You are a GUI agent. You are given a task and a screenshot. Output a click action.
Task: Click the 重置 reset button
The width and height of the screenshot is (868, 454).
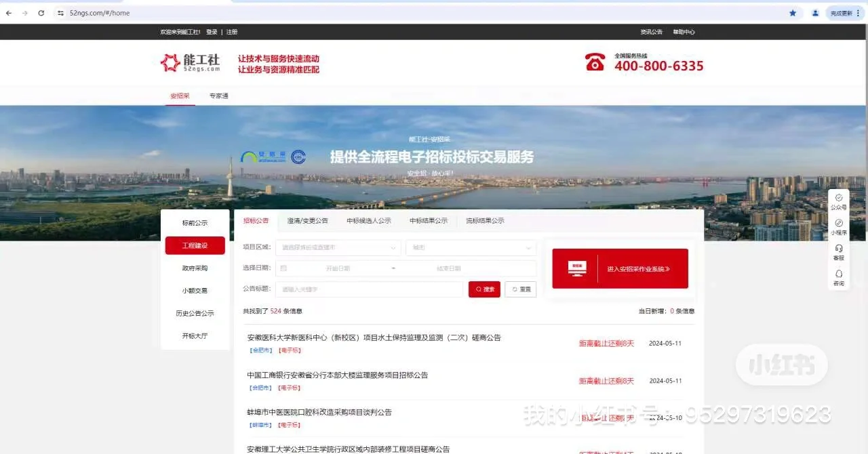pyautogui.click(x=520, y=289)
